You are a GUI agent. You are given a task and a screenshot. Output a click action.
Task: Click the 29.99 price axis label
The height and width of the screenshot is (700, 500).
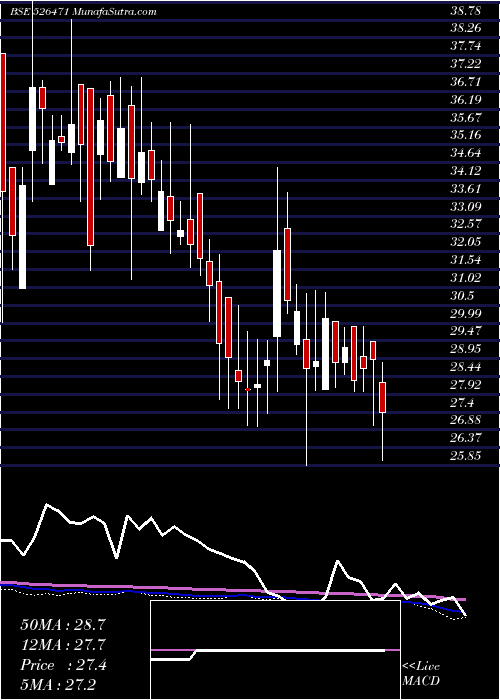click(465, 314)
